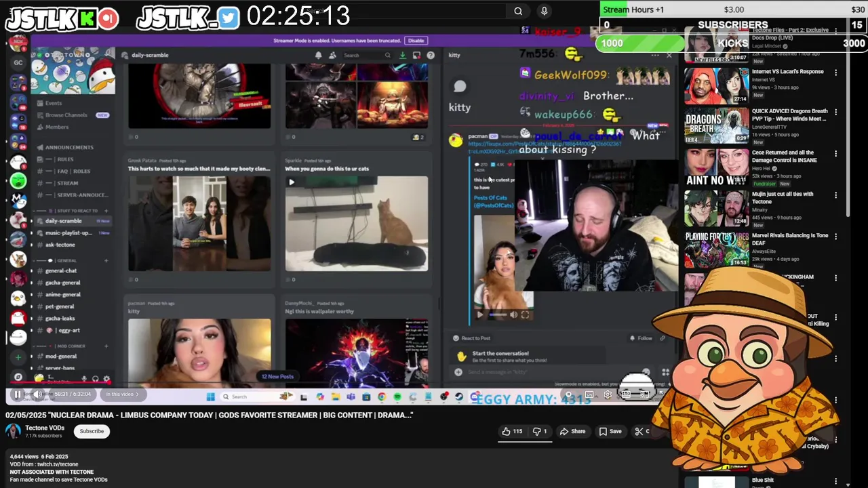This screenshot has height=488, width=868.
Task: Open options menu for 'Marvel Rivals Balancing' video
Action: pos(835,237)
